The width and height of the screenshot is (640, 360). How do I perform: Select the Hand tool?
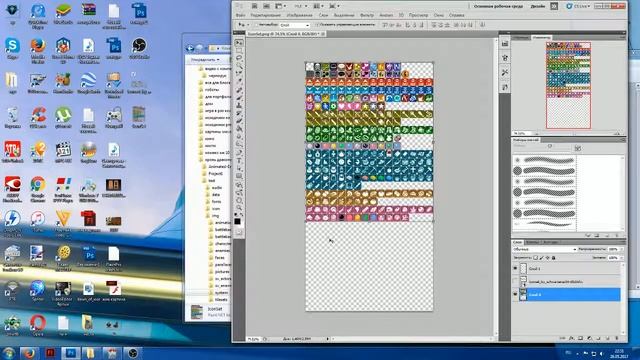pyautogui.click(x=239, y=200)
